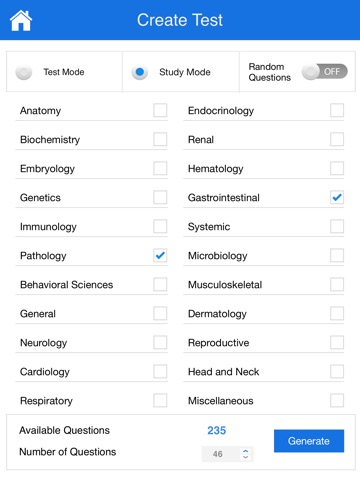Check the Endocrinology checkbox
Screen dimensions: 360x480
pyautogui.click(x=337, y=110)
